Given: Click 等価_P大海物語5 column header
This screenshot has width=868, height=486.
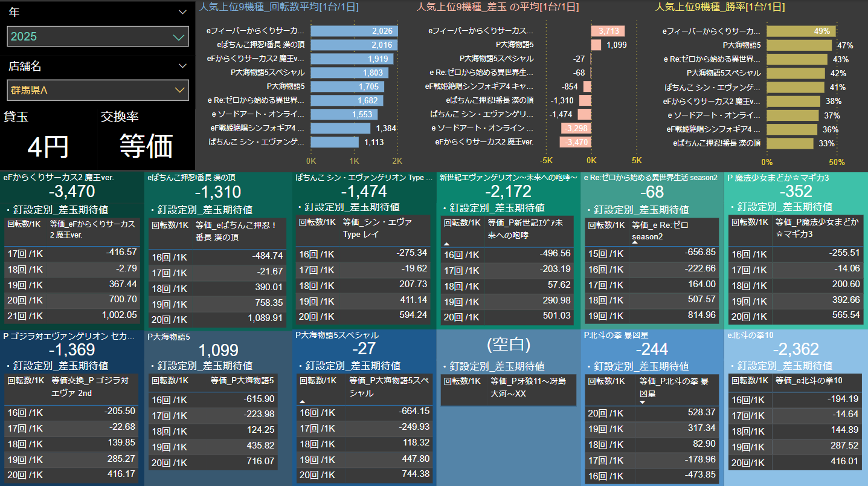Looking at the screenshot, I should (242, 381).
